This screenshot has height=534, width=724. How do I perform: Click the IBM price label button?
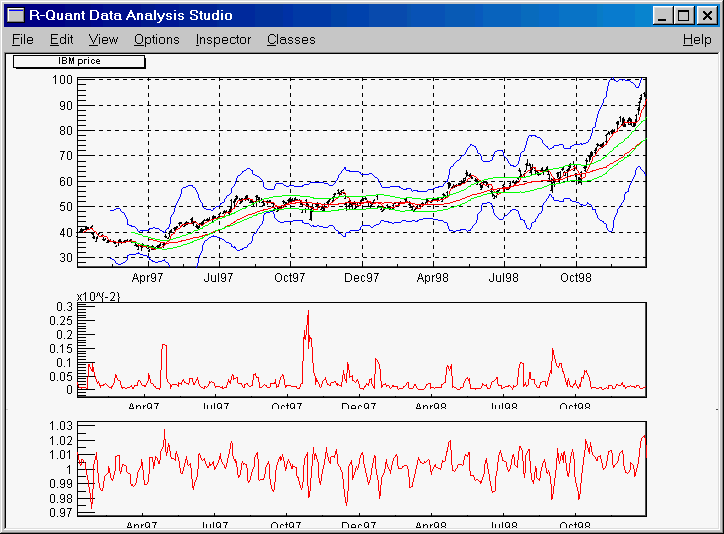[79, 61]
